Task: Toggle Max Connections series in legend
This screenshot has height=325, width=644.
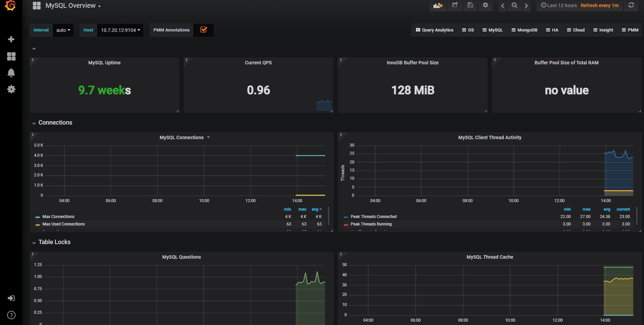Action: (x=58, y=217)
